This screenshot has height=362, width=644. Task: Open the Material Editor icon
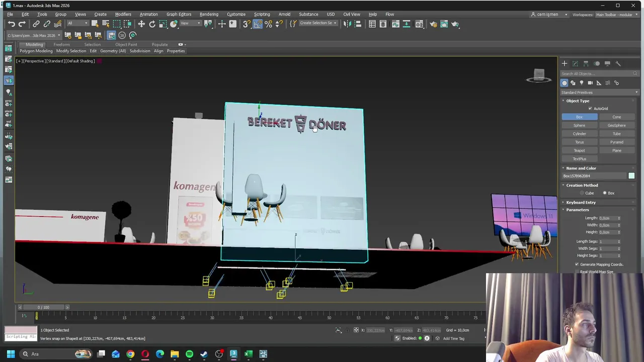[x=419, y=24]
